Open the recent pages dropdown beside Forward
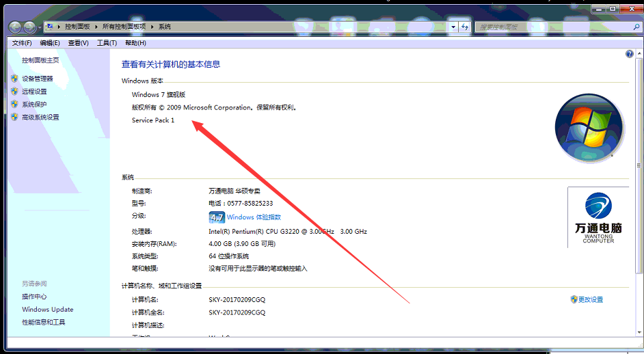The image size is (644, 354). click(40, 28)
